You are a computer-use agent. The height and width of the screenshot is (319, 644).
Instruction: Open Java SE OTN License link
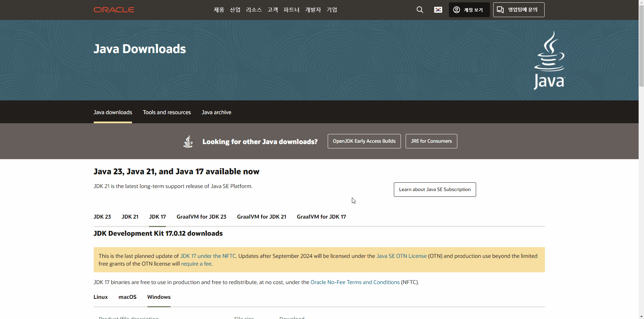coord(402,256)
